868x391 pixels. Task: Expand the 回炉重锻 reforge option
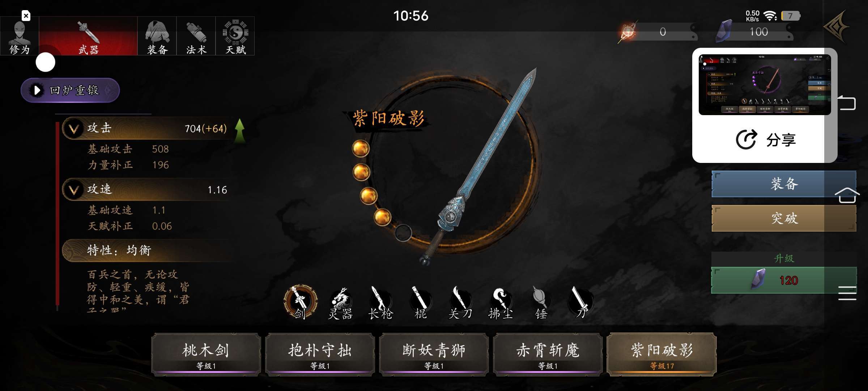70,90
